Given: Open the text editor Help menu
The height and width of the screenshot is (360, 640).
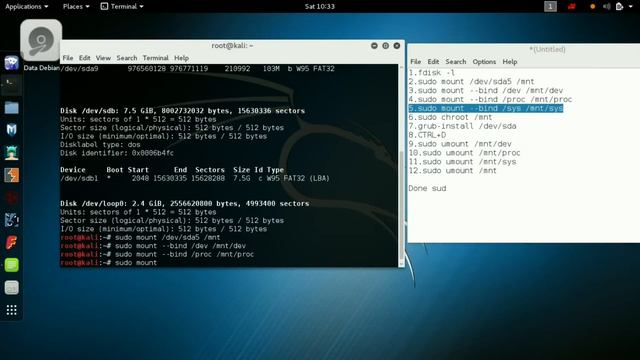Looking at the screenshot, I should pyautogui.click(x=509, y=62).
